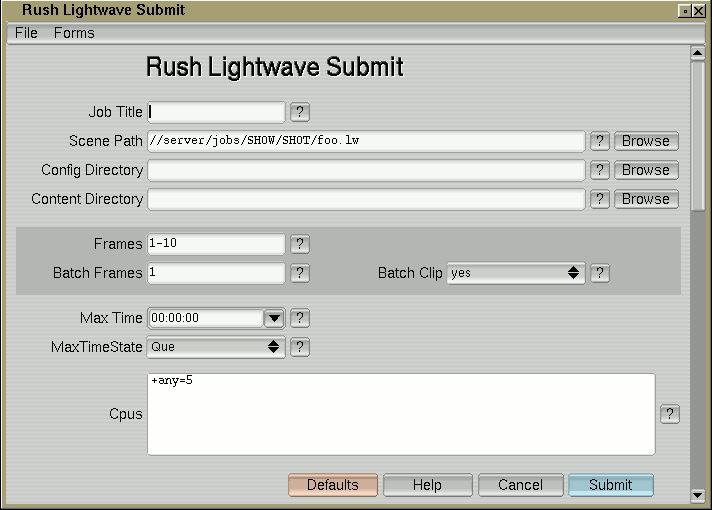Open the Forms menu
Image resolution: width=712 pixels, height=510 pixels.
(x=74, y=33)
